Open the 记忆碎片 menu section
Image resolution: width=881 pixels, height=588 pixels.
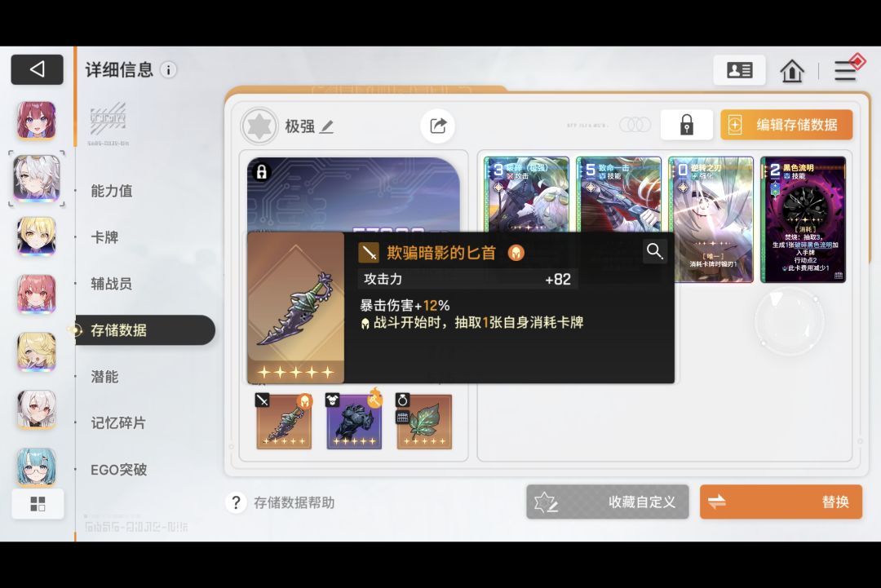tap(118, 423)
